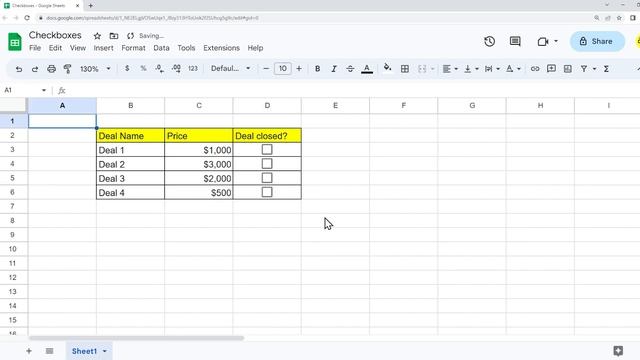The height and width of the screenshot is (360, 640).
Task: Reload the page in browser
Action: point(27,18)
